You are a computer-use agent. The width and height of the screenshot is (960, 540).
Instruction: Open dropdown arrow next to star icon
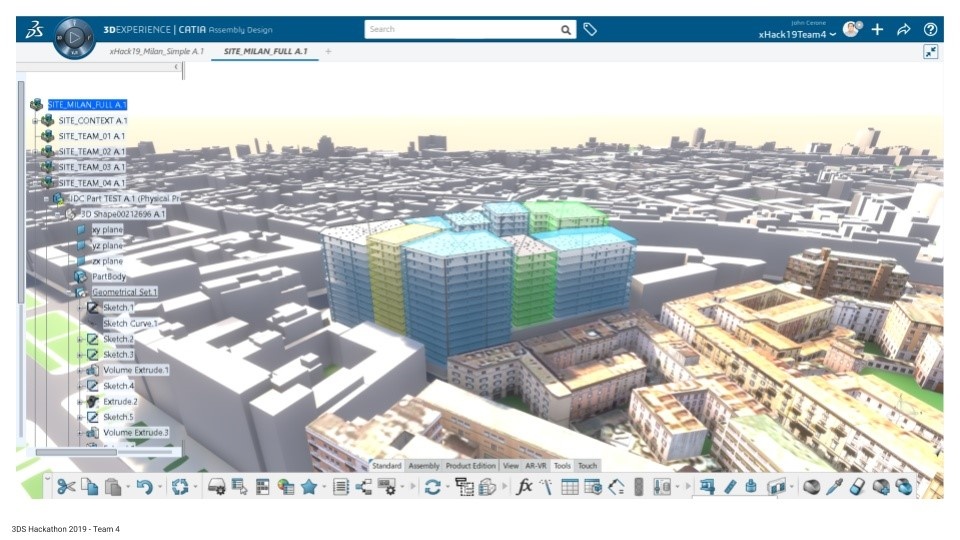click(x=324, y=487)
